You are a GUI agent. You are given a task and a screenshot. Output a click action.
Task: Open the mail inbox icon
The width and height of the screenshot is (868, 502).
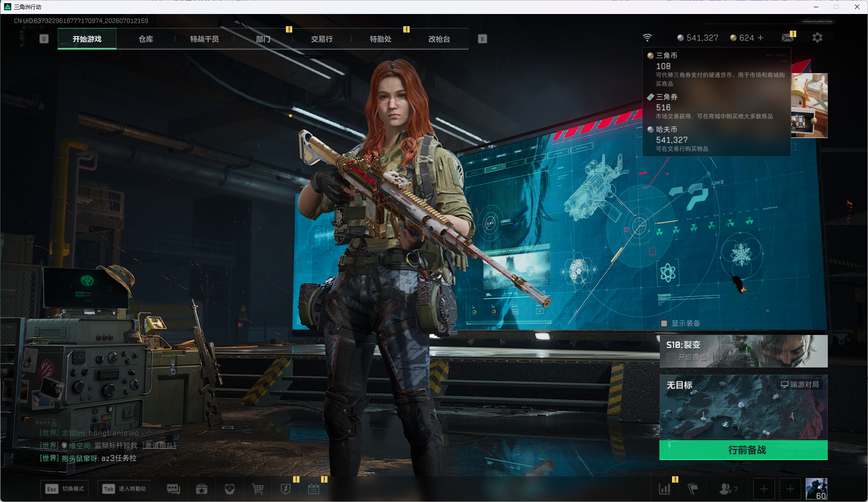[788, 37]
